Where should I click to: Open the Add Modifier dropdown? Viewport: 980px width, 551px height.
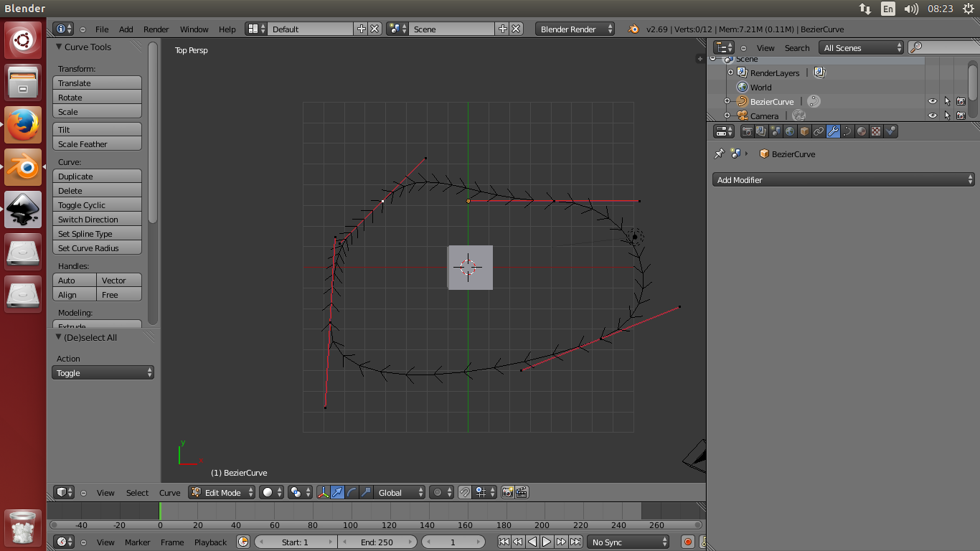pos(844,180)
